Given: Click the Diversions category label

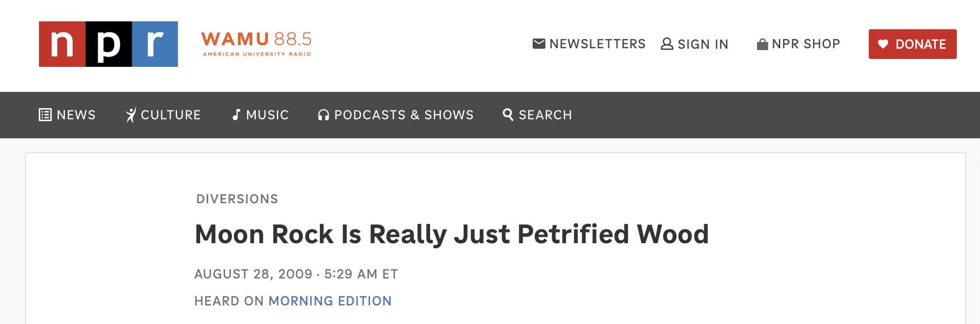Looking at the screenshot, I should point(237,199).
